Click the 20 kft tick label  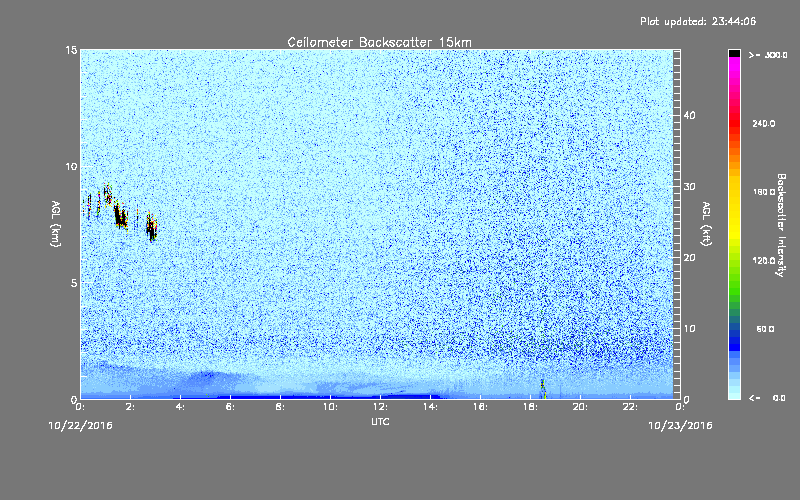(x=689, y=258)
